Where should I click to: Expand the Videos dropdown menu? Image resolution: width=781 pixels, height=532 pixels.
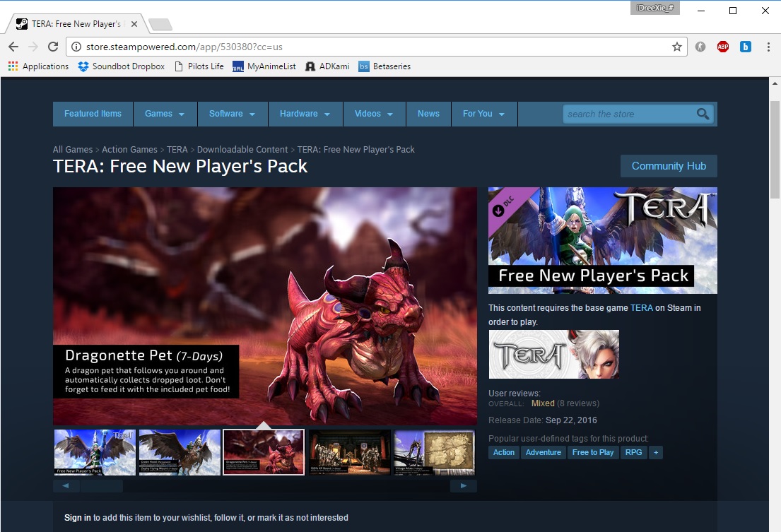tap(374, 114)
